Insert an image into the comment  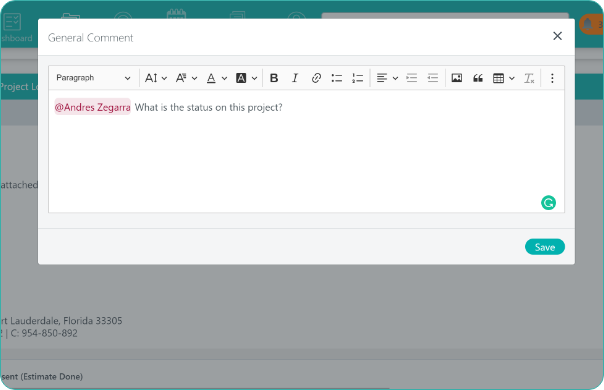(x=457, y=78)
